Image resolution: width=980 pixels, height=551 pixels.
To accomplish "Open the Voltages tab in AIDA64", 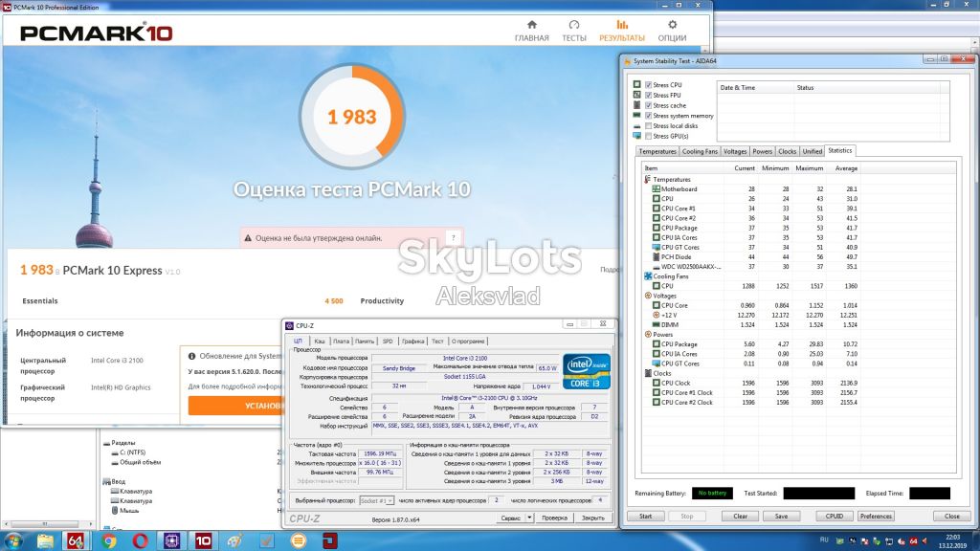I will [735, 151].
